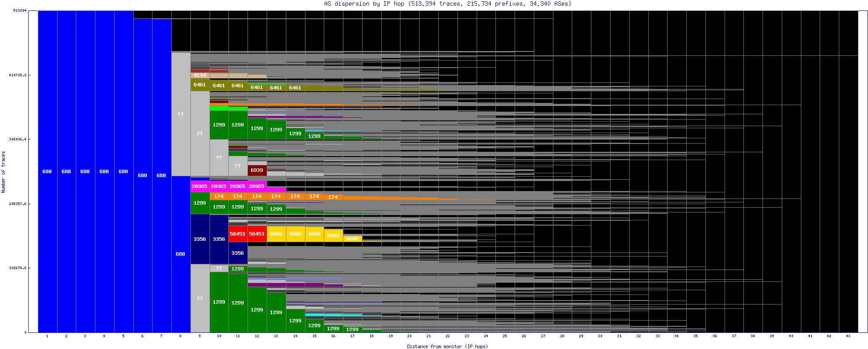The image size is (868, 349).
Task: Select the 513394 y-axis tick label
Action: point(19,10)
